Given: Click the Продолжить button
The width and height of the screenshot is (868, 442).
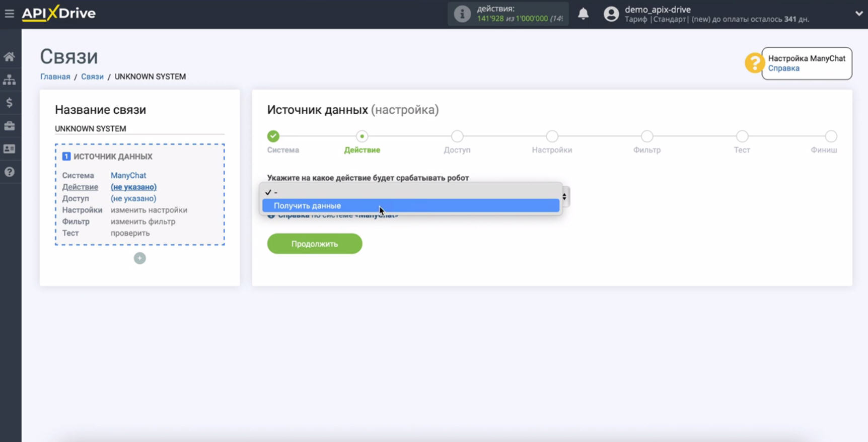Looking at the screenshot, I should tap(315, 244).
